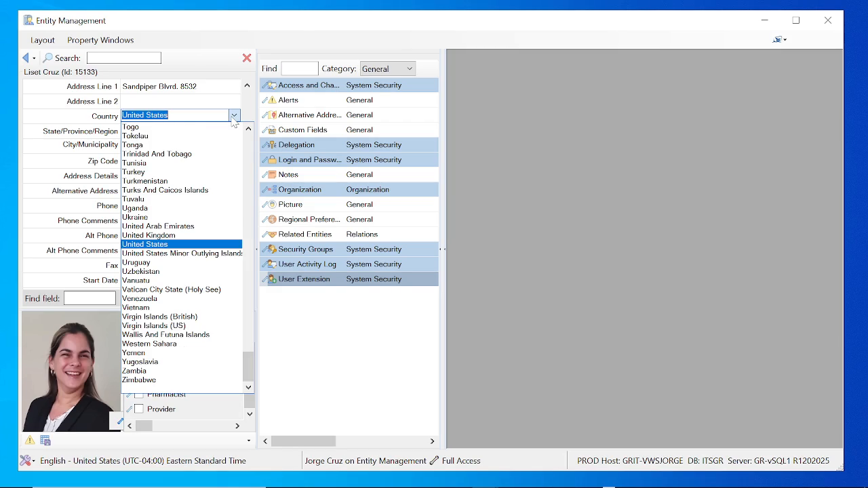Click Jorge Cruz on Entity Management status text
This screenshot has width=868, height=488.
[366, 461]
